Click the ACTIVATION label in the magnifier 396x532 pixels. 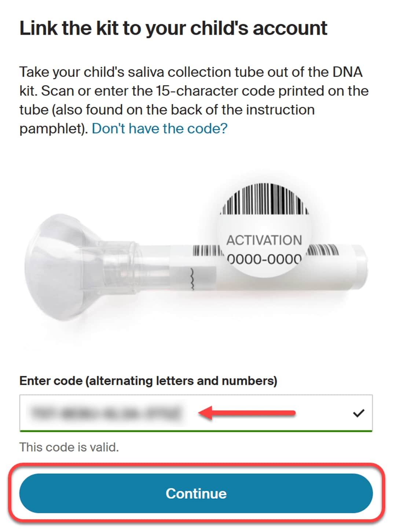[264, 240]
